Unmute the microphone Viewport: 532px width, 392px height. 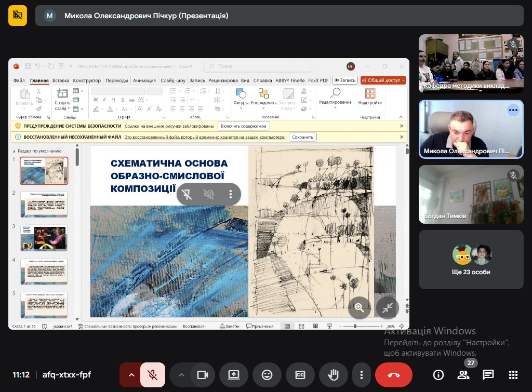[x=153, y=375]
